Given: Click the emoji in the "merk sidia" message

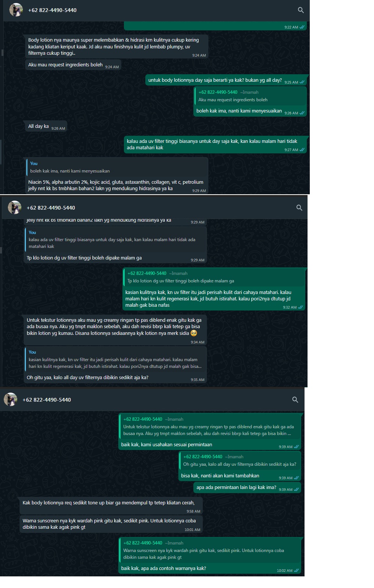Looking at the screenshot, I should (x=194, y=333).
